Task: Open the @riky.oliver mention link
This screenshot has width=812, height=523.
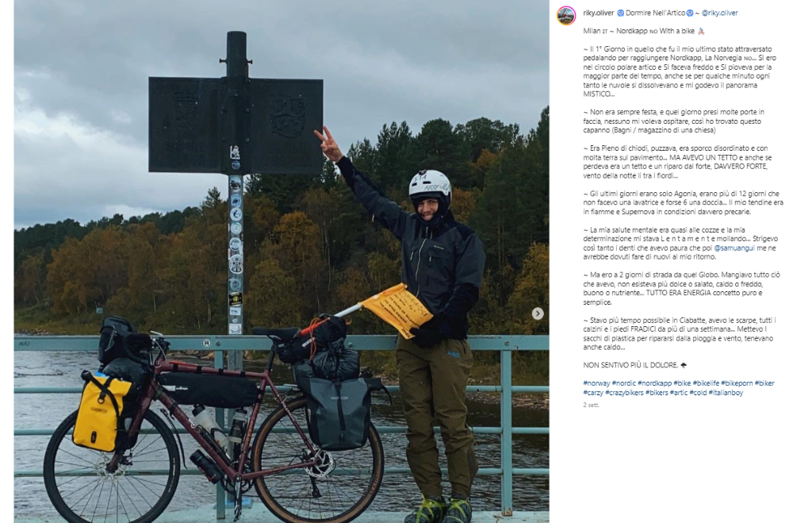Action: point(719,13)
